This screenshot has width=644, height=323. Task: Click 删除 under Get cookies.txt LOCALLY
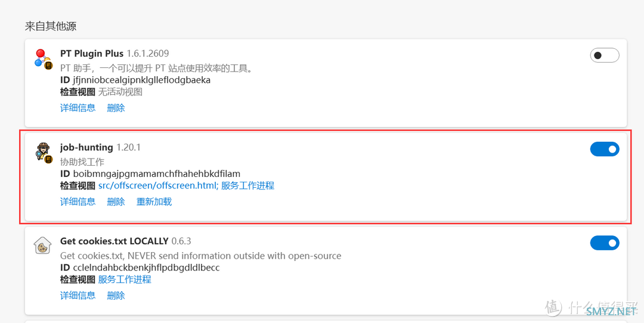(116, 295)
